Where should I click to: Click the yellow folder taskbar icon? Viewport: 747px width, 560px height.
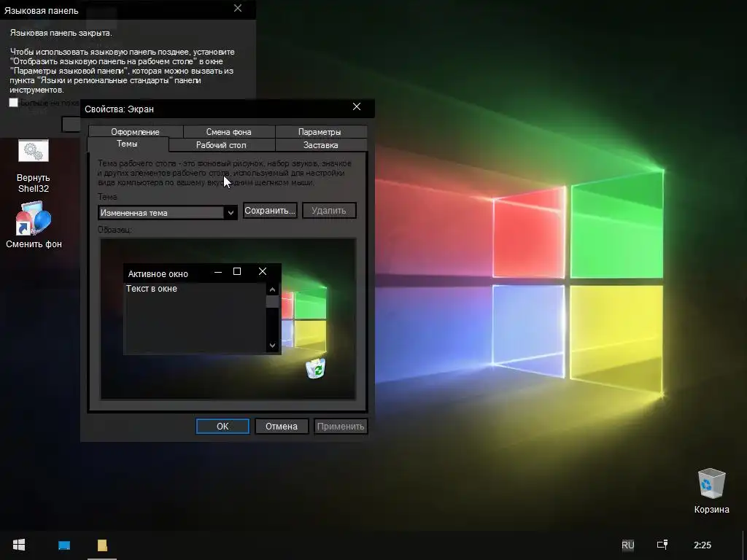pyautogui.click(x=102, y=545)
